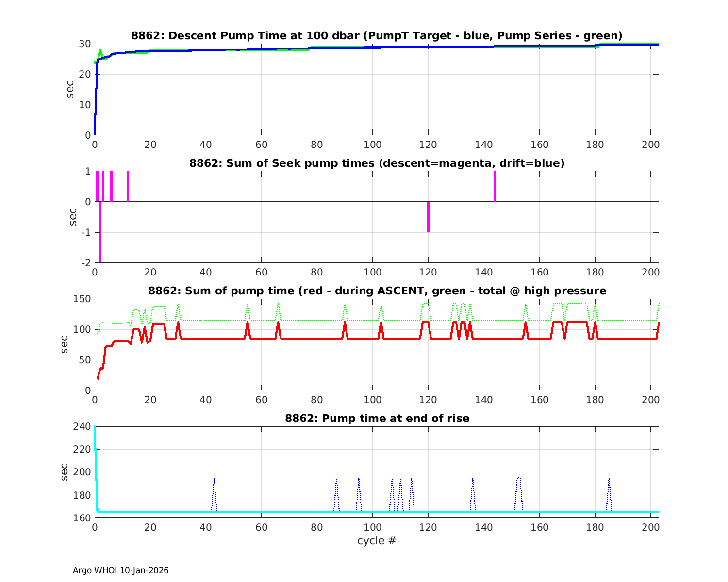
Task: Click the Pump time at end of rise title
Action: (x=377, y=418)
